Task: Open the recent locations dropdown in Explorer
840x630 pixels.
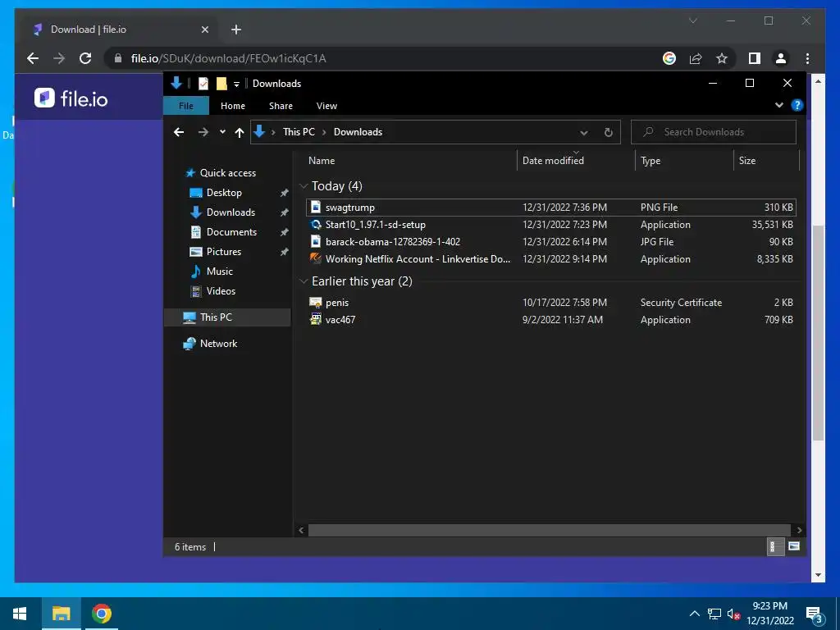Action: click(x=222, y=132)
